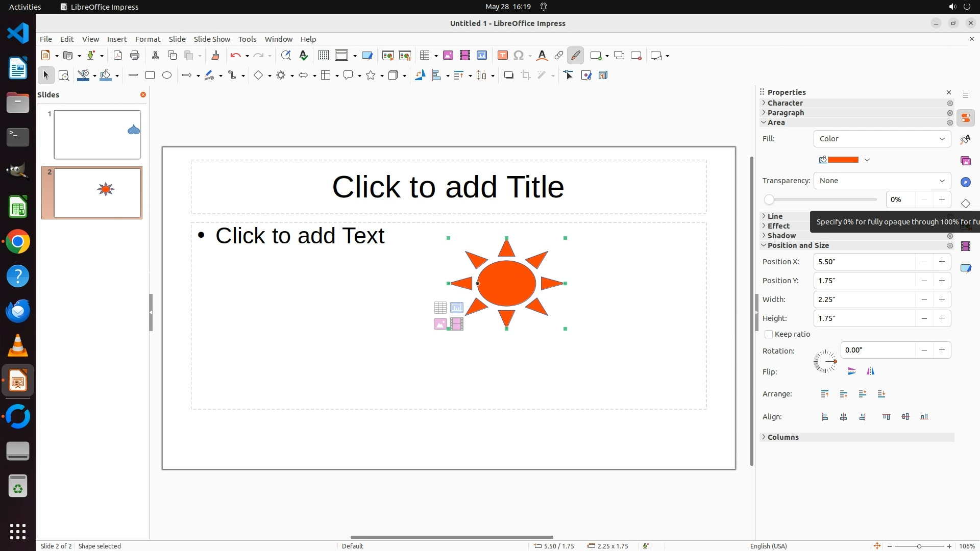Open the Fill type dropdown
The image size is (980, 551).
tap(882, 139)
